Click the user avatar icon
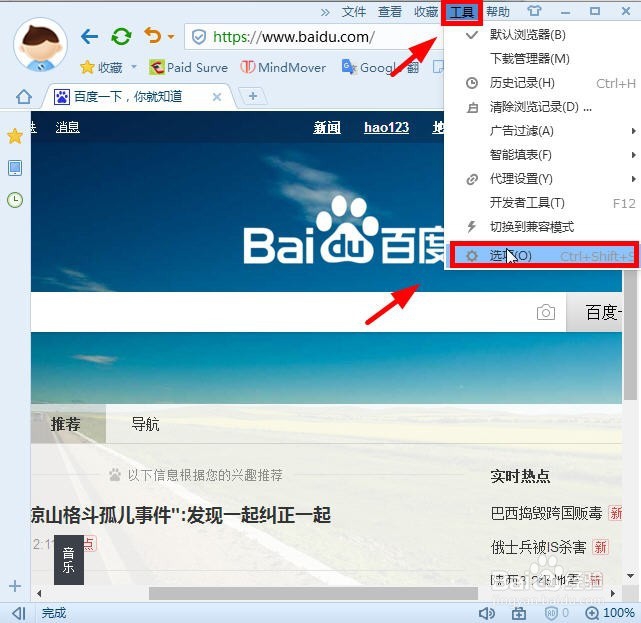Image resolution: width=641 pixels, height=623 pixels. [40, 45]
